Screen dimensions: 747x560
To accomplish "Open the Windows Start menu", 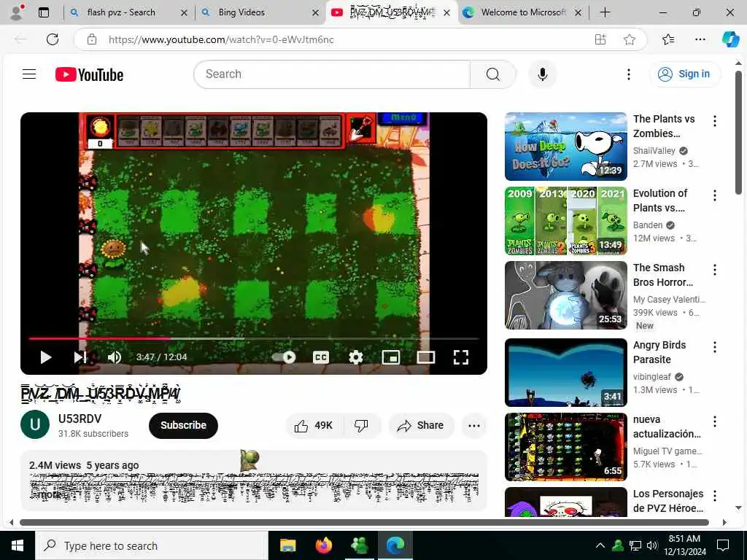I will point(18,545).
